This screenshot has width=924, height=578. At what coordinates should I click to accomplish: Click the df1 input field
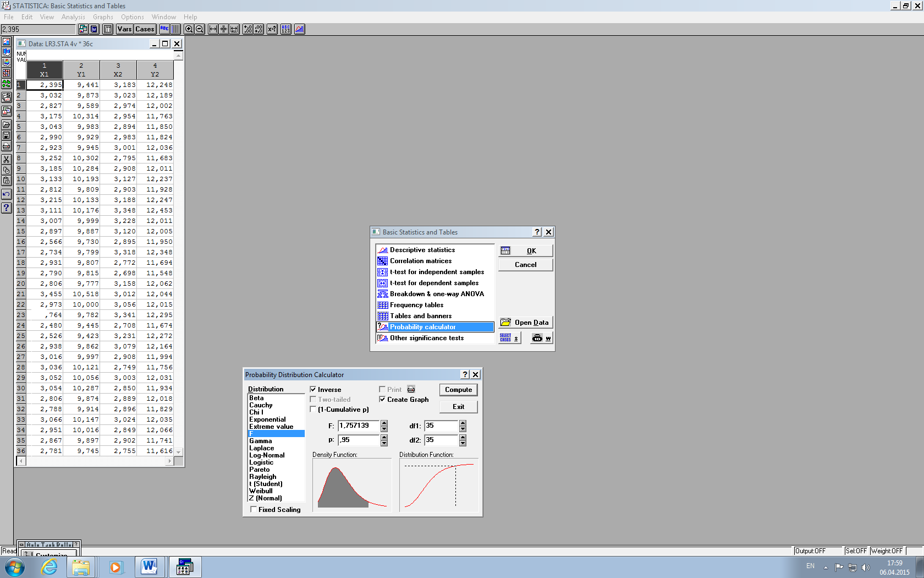441,426
